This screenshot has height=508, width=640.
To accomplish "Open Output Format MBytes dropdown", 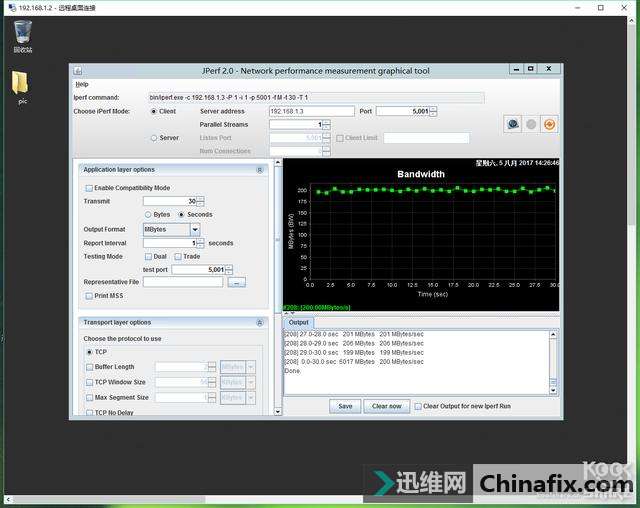I will [x=195, y=230].
